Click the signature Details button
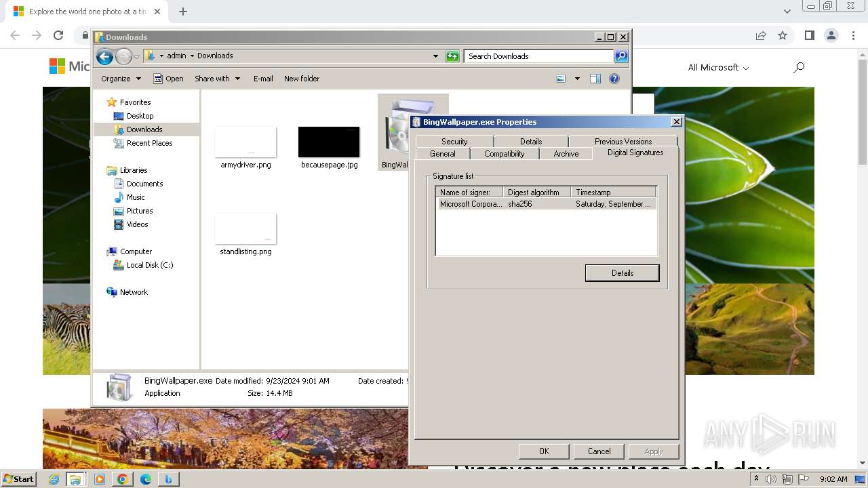The height and width of the screenshot is (488, 868). [x=622, y=272]
